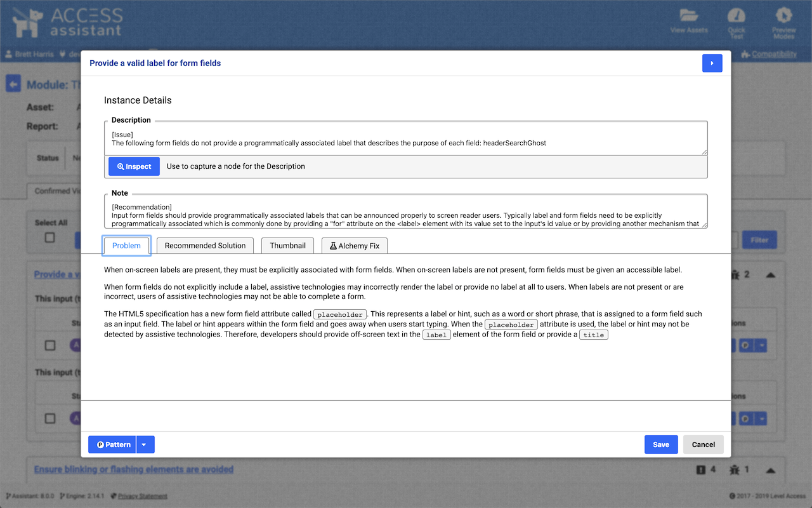
Task: Click the Brett Harris user icon
Action: point(9,55)
